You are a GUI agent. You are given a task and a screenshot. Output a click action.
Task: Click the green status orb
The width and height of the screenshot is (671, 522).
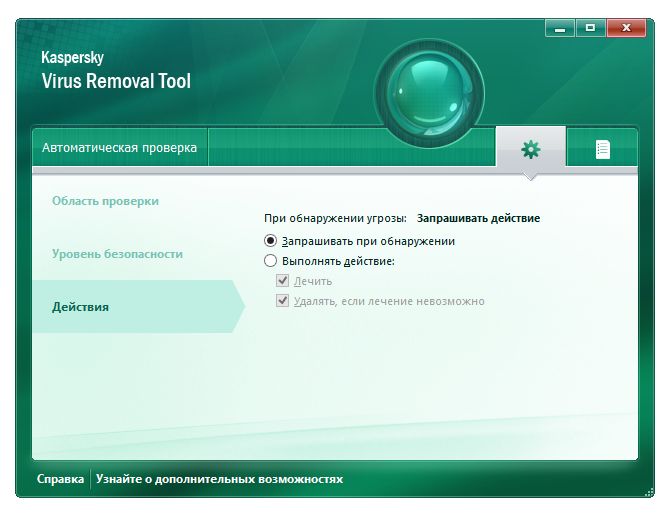tap(429, 94)
